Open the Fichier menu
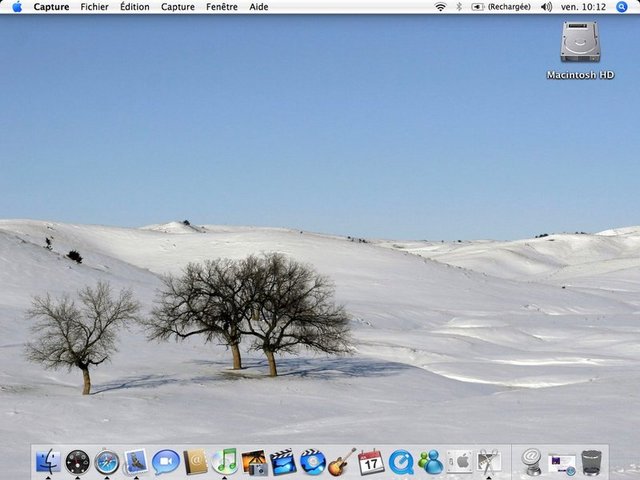The height and width of the screenshot is (480, 640). (94, 7)
